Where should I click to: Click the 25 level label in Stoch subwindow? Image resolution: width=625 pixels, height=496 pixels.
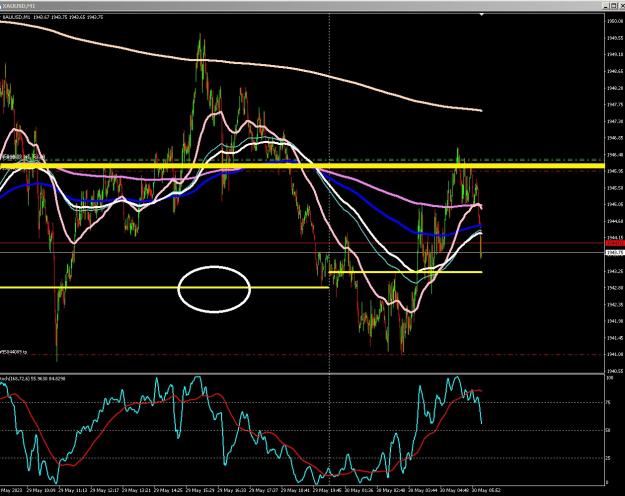coord(609,458)
